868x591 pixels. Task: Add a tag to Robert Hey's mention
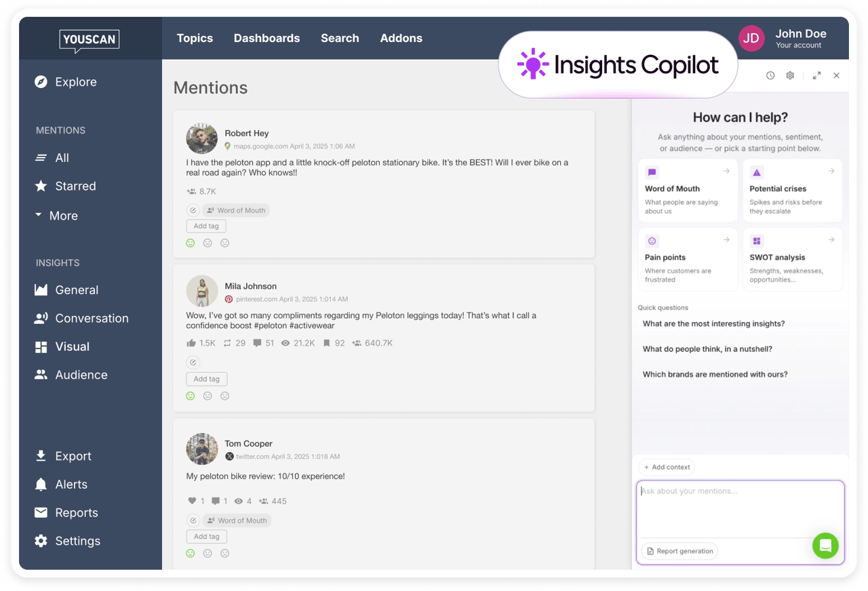pyautogui.click(x=206, y=226)
